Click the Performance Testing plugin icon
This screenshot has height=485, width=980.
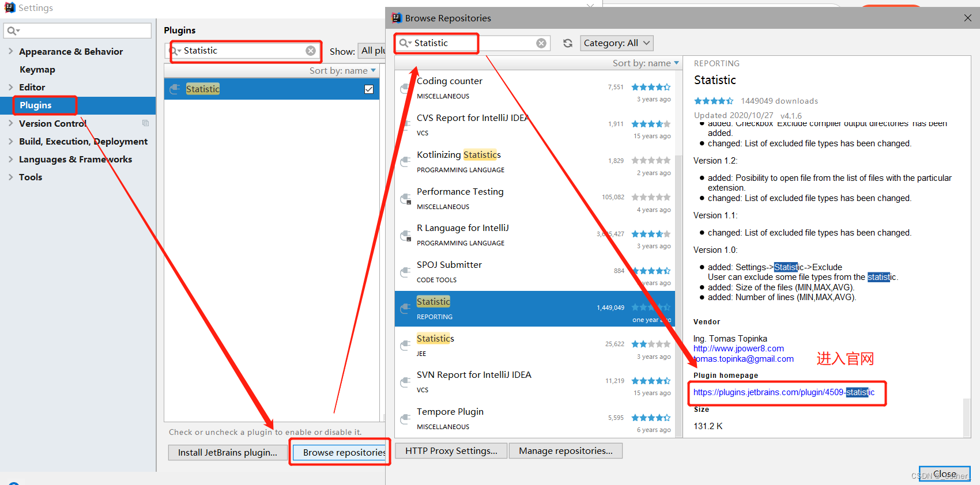(x=405, y=199)
